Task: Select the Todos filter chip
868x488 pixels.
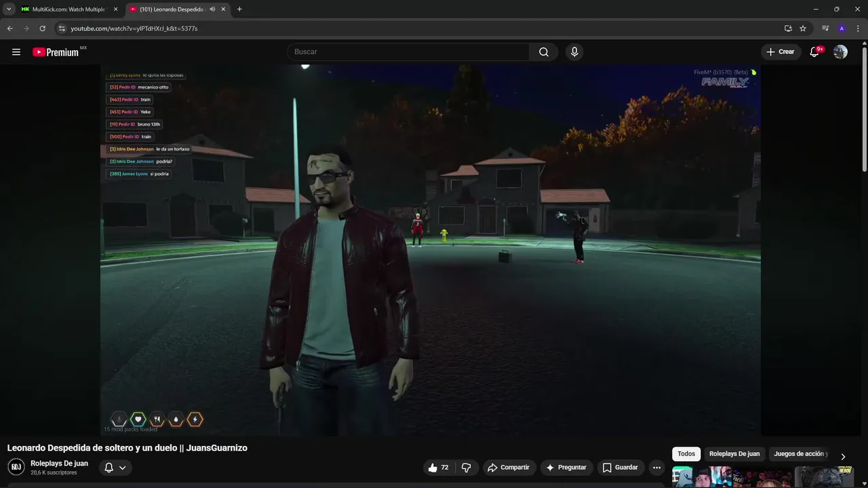Action: point(686,454)
